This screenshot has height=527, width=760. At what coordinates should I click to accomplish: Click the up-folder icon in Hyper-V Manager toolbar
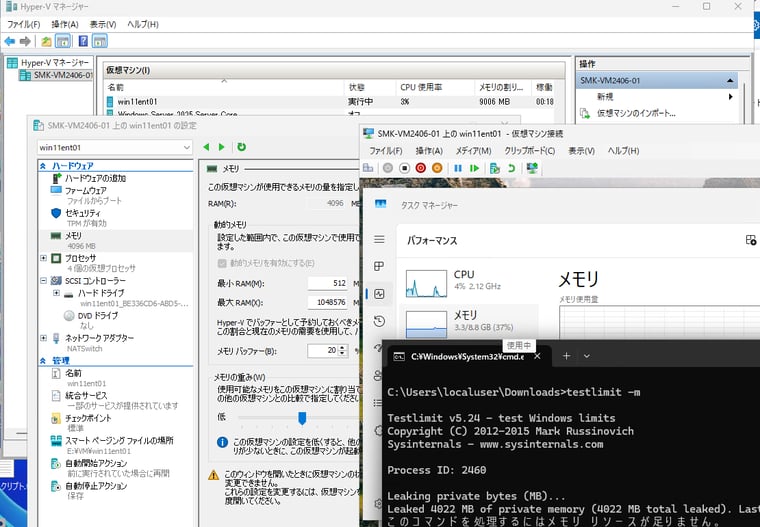pos(46,42)
